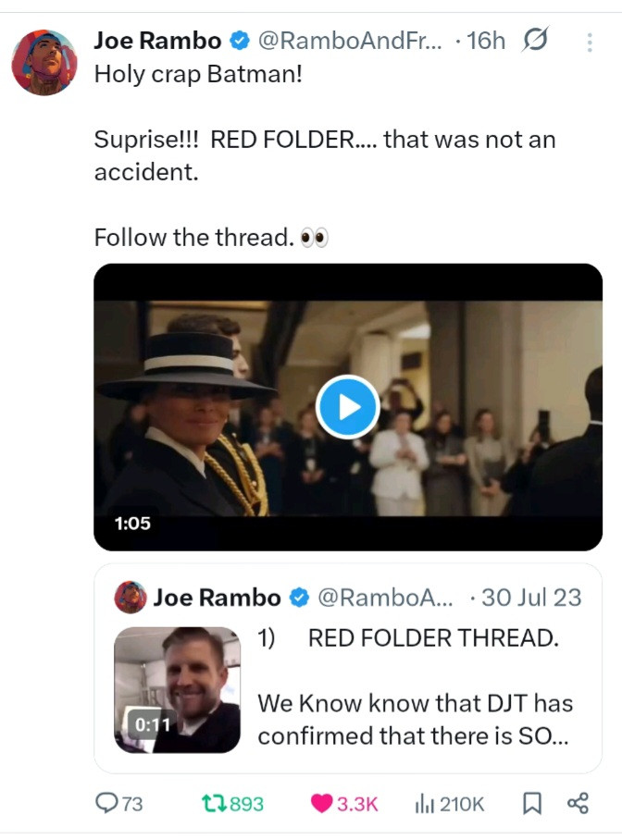View tweet analytics bar-chart icon
Viewport: 622px width, 840px height.
pyautogui.click(x=425, y=803)
